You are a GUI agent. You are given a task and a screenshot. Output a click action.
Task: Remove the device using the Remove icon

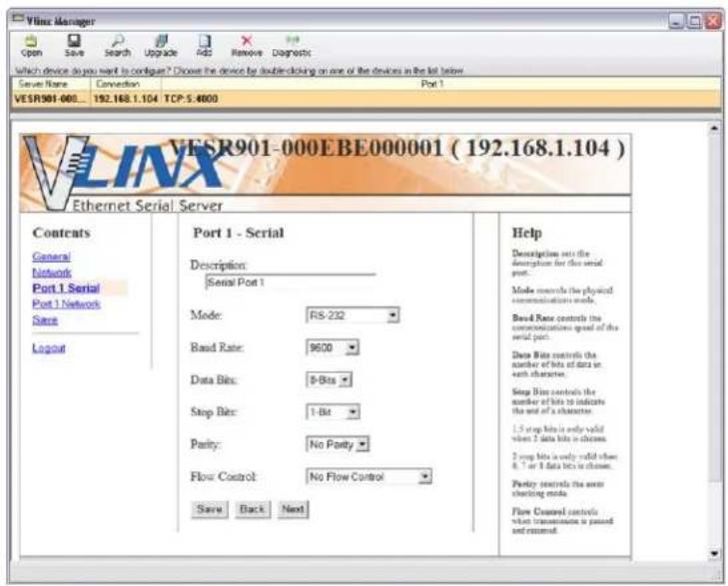point(247,46)
